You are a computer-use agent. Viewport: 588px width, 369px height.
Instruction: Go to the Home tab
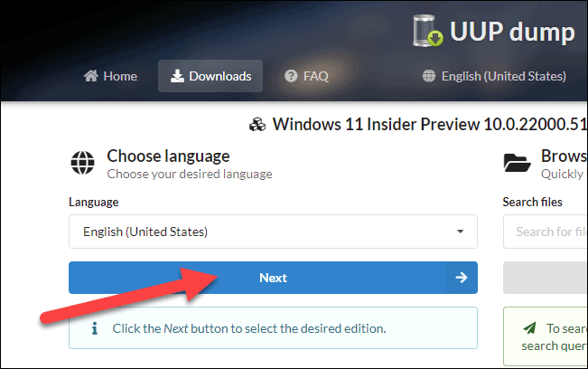pyautogui.click(x=110, y=76)
